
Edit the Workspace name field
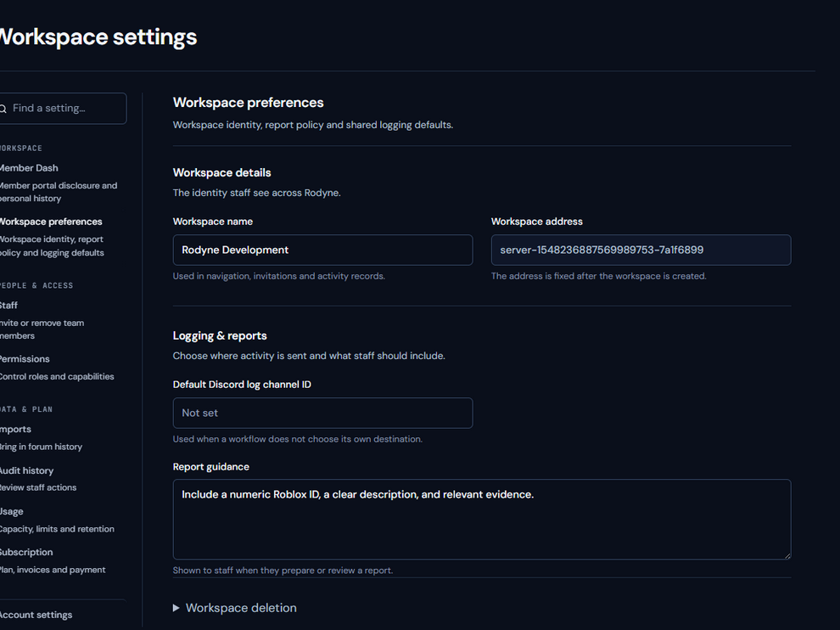click(x=322, y=250)
